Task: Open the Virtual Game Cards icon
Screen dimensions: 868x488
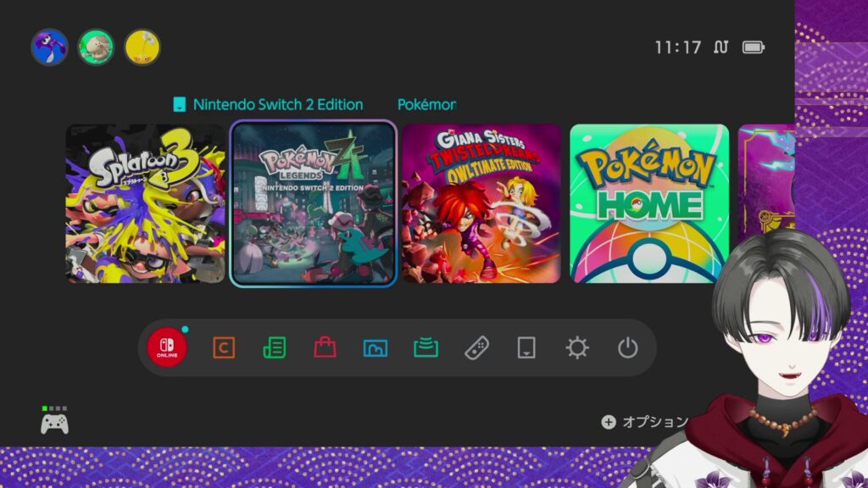Action: (526, 347)
